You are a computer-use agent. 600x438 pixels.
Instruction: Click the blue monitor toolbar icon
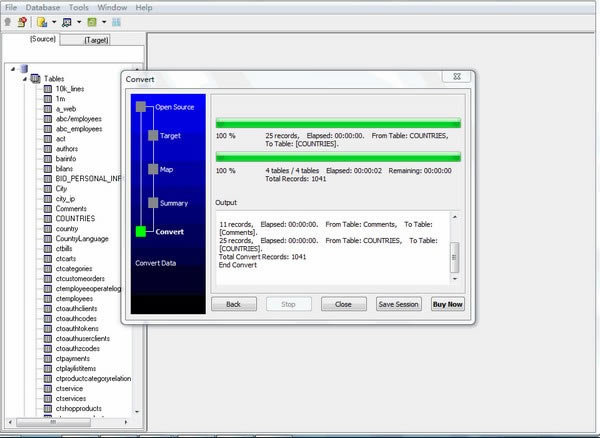click(x=67, y=21)
